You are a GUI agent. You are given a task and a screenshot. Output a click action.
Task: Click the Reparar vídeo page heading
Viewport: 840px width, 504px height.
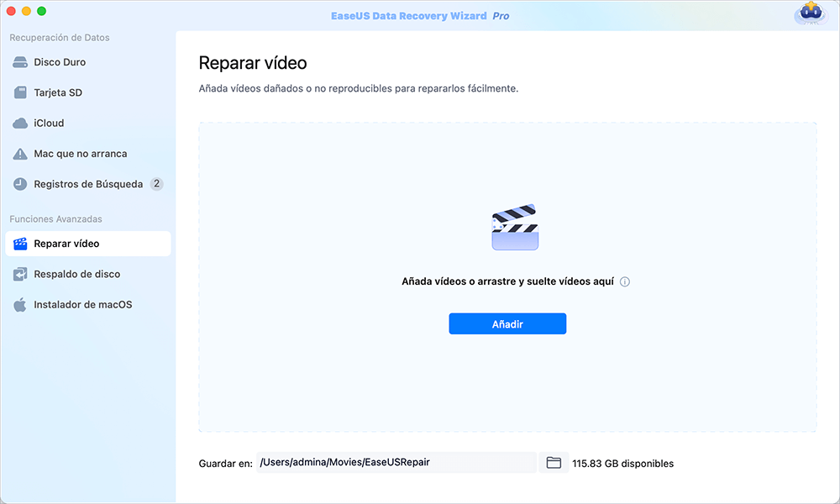253,63
